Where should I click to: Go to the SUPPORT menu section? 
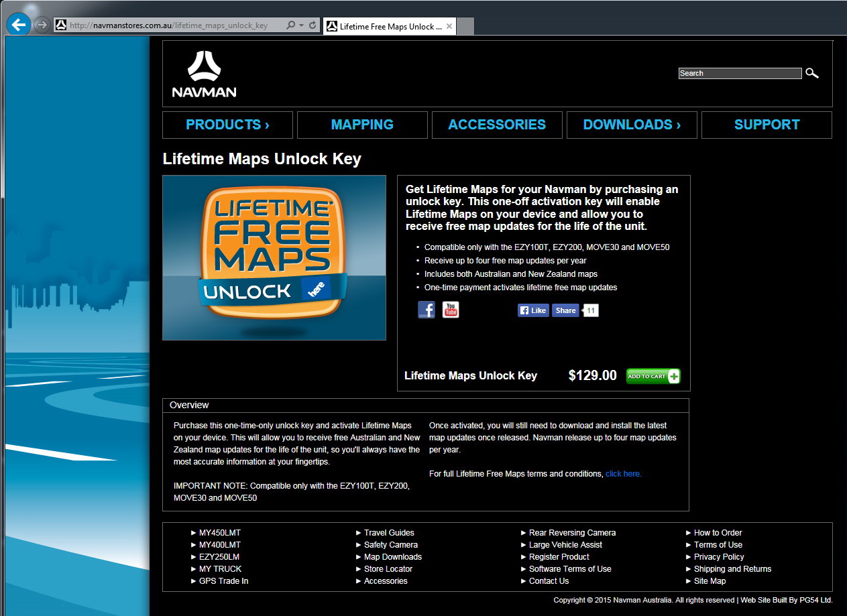pos(767,125)
